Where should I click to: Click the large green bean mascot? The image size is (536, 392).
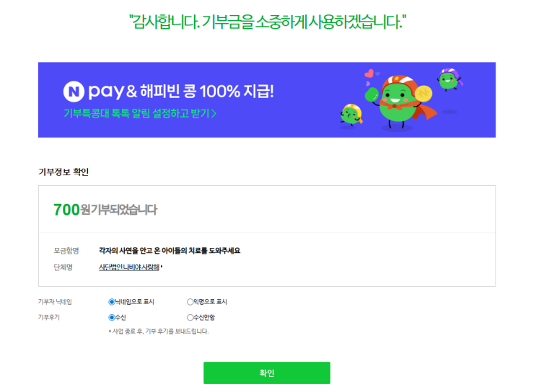point(397,102)
